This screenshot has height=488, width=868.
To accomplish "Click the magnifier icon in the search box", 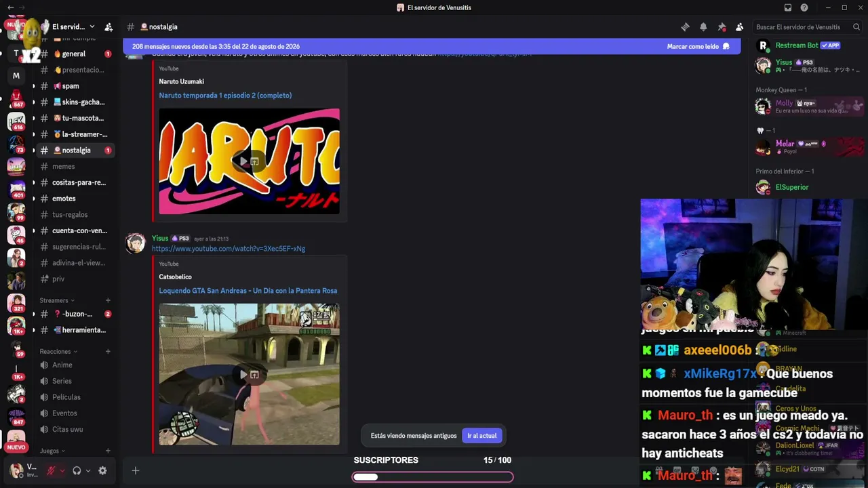I will click(856, 27).
